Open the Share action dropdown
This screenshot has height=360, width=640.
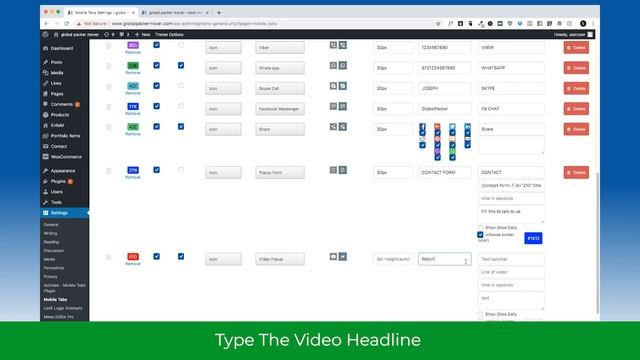tap(280, 129)
